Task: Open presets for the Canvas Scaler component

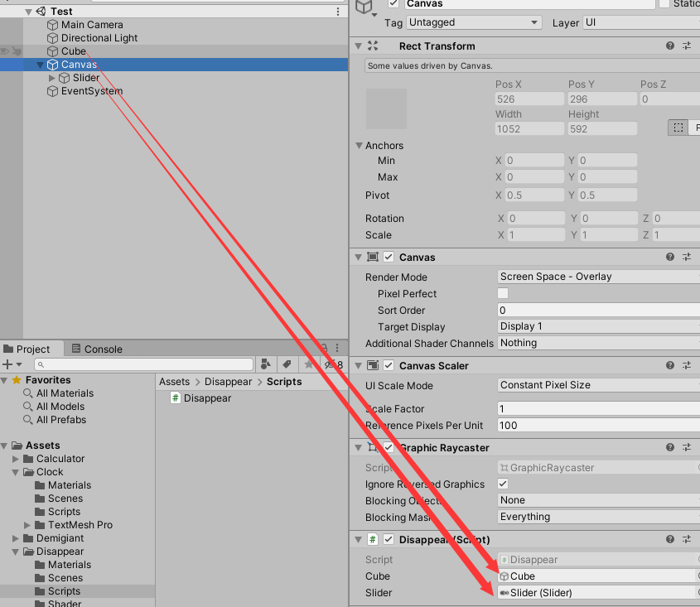Action: (x=687, y=365)
